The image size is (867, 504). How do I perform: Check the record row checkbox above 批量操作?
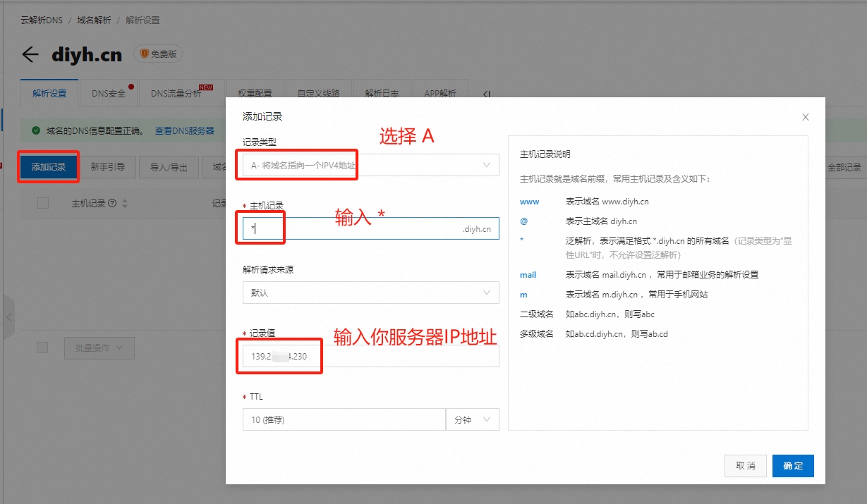[42, 348]
